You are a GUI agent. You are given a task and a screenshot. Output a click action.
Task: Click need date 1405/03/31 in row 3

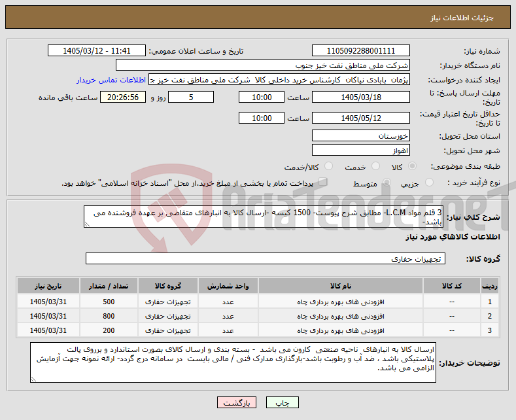pos(48,330)
